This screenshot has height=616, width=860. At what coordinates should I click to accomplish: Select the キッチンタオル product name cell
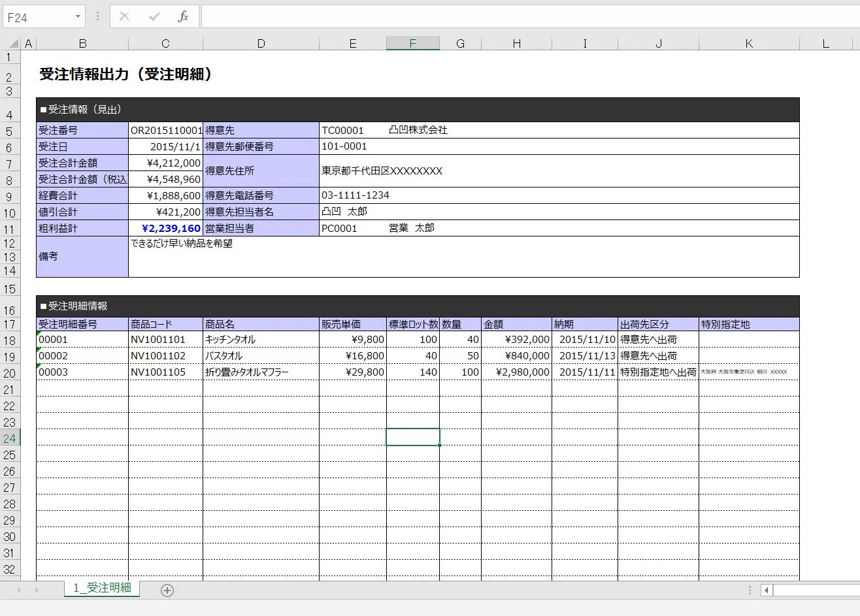[260, 340]
